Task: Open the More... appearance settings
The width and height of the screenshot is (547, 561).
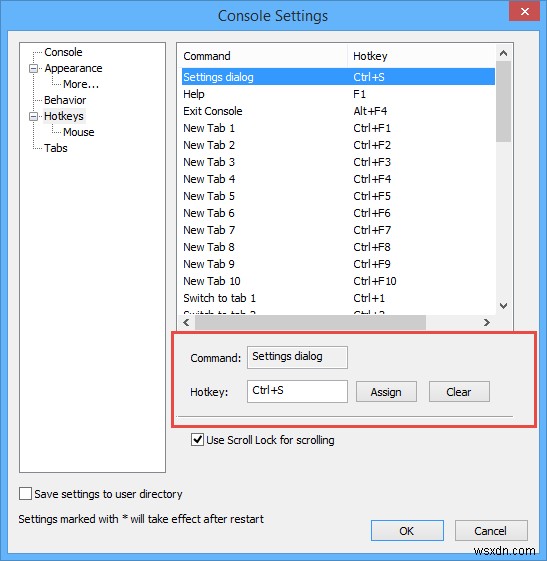Action: (x=81, y=84)
